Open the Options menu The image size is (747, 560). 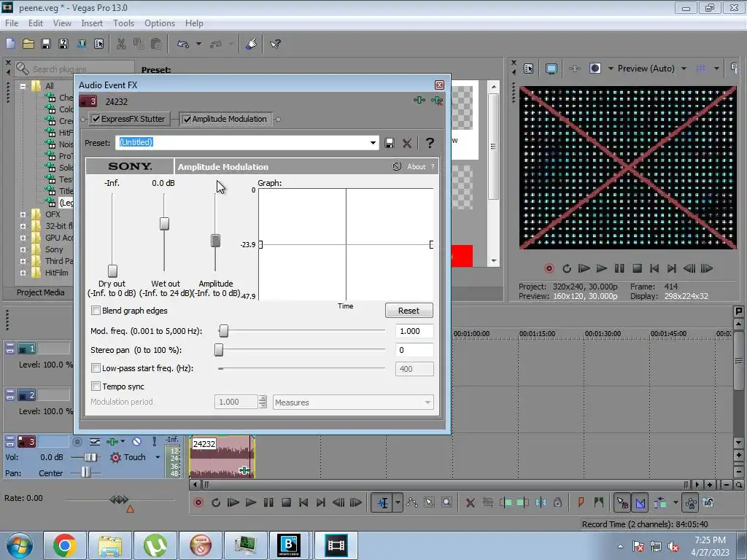click(160, 23)
